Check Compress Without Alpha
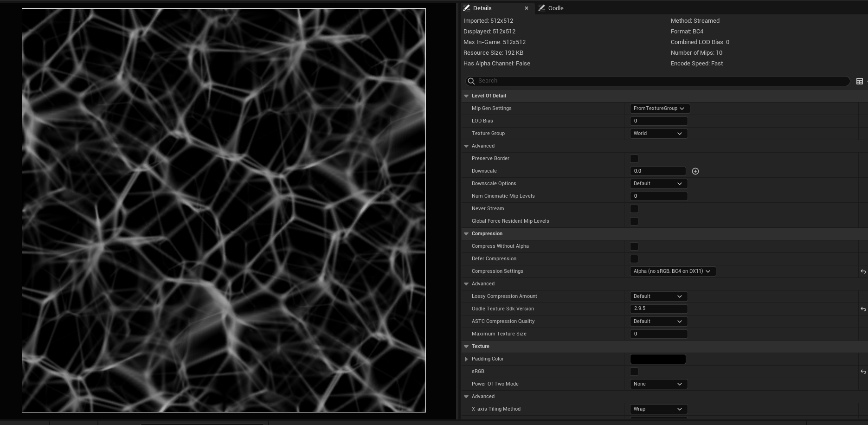 point(634,246)
